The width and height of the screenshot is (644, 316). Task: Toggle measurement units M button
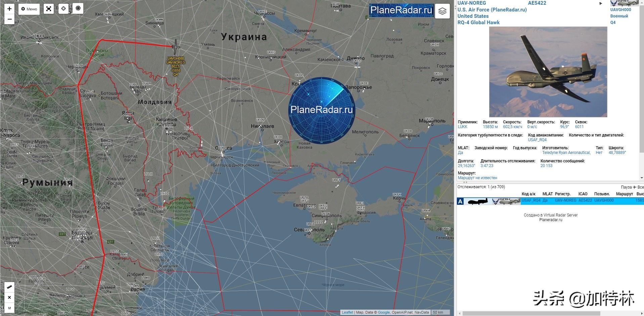pyautogui.click(x=9, y=308)
